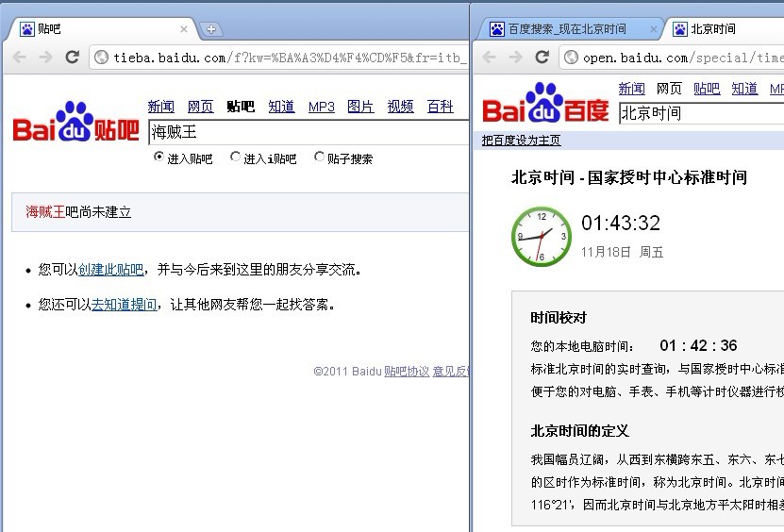
Task: Open 新闻 in the right Baidu window
Action: click(x=631, y=89)
